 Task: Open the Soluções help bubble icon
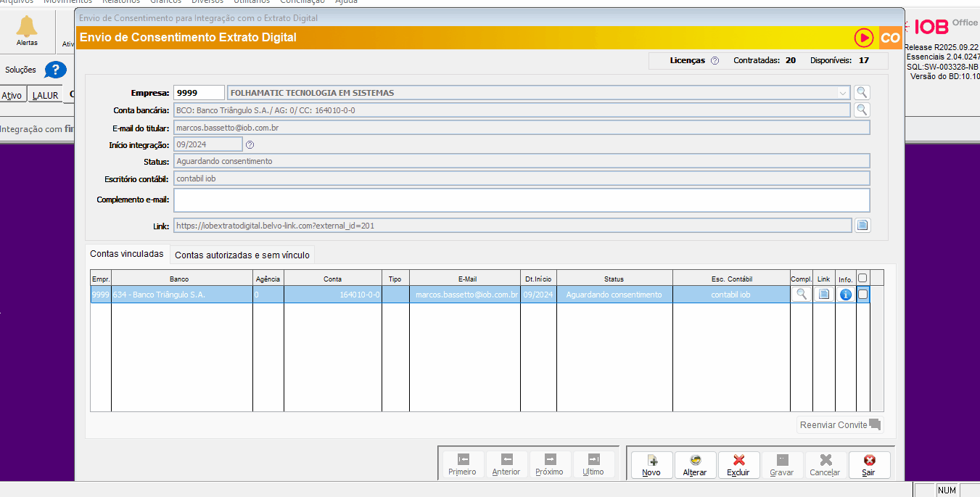[x=55, y=70]
